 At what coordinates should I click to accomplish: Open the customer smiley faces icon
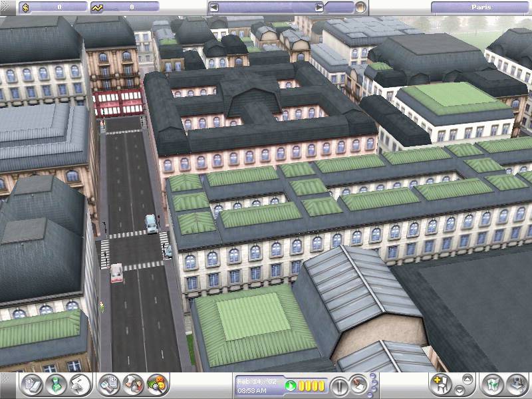click(157, 384)
